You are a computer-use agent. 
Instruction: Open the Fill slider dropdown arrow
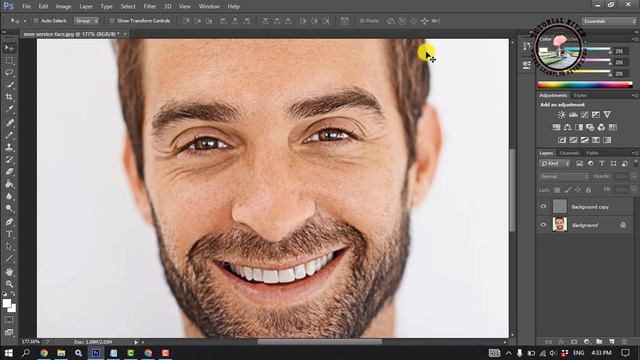pos(634,190)
